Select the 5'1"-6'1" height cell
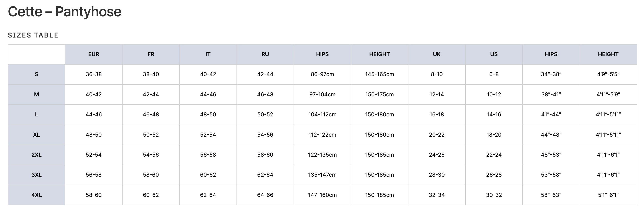644x216 pixels. [x=608, y=195]
